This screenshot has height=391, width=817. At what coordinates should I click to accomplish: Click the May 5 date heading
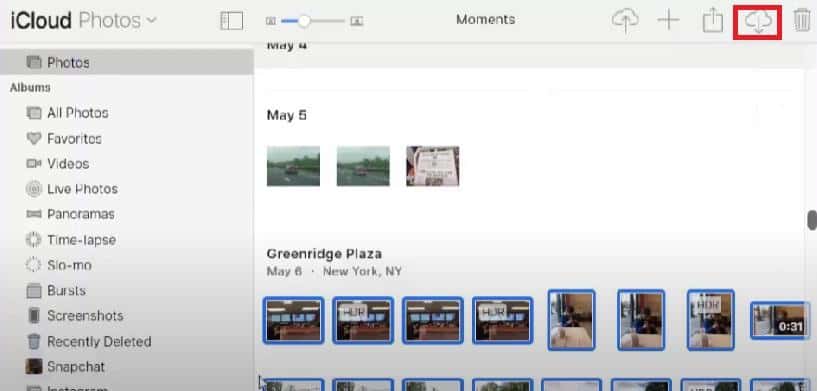pos(287,115)
